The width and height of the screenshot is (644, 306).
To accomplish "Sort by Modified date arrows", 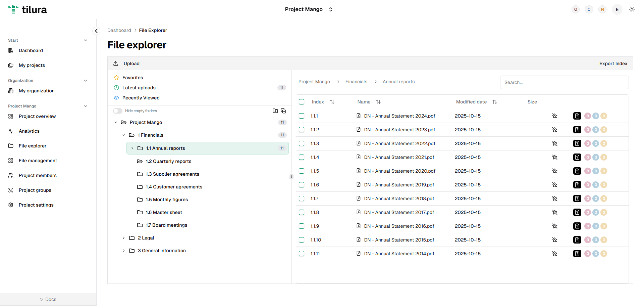I will tap(495, 102).
